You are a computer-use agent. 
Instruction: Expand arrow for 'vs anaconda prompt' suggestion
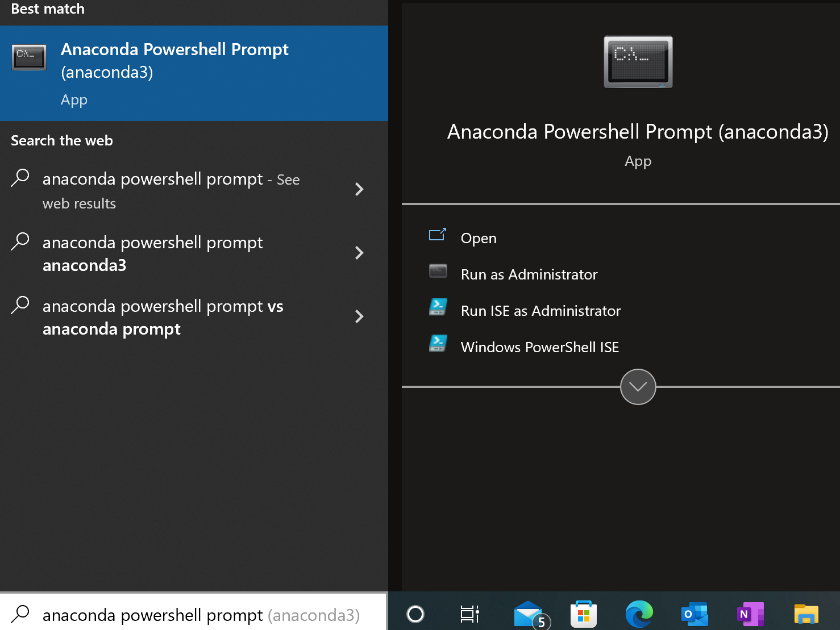coord(359,316)
